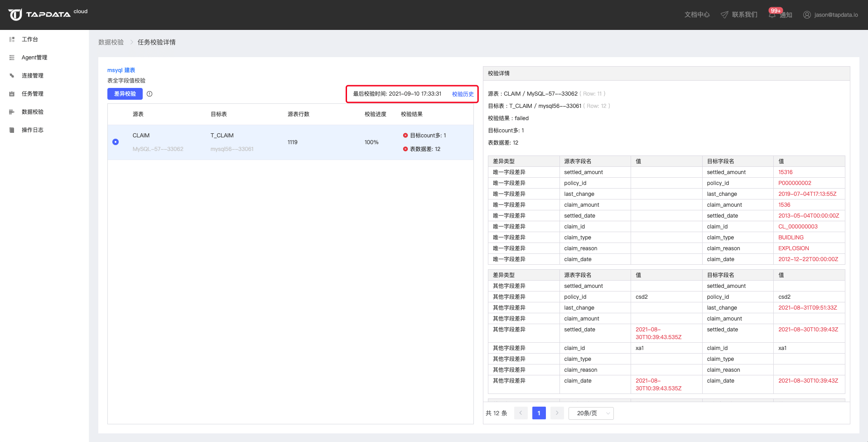Click the Tapdata logo icon
This screenshot has width=868, height=442.
pos(15,15)
